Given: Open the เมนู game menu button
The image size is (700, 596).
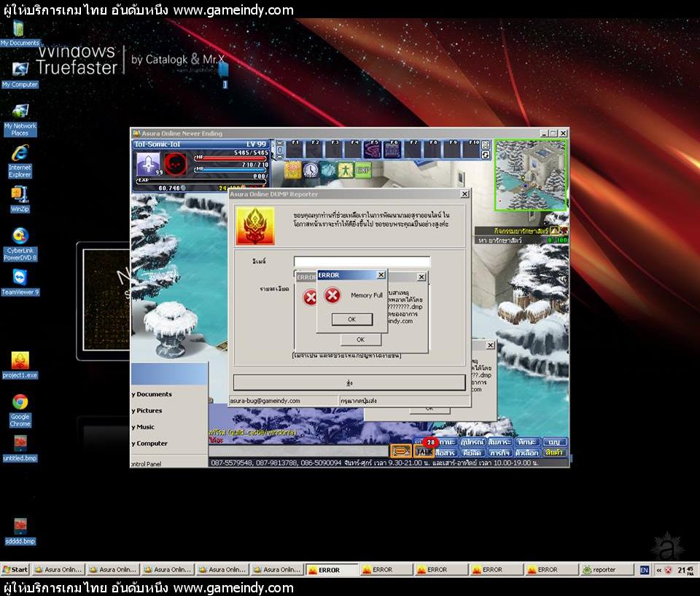Looking at the screenshot, I should (x=554, y=442).
